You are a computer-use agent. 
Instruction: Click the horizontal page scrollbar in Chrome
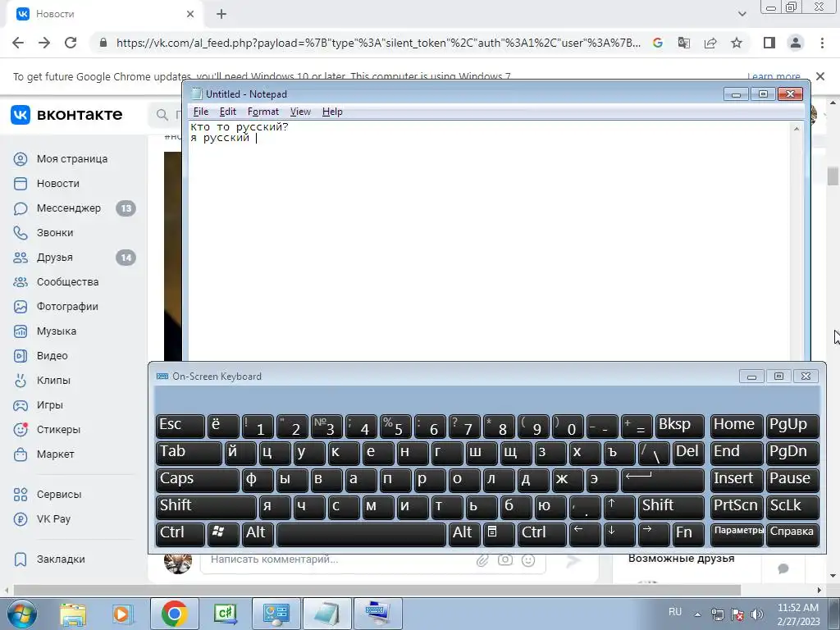pyautogui.click(x=377, y=590)
